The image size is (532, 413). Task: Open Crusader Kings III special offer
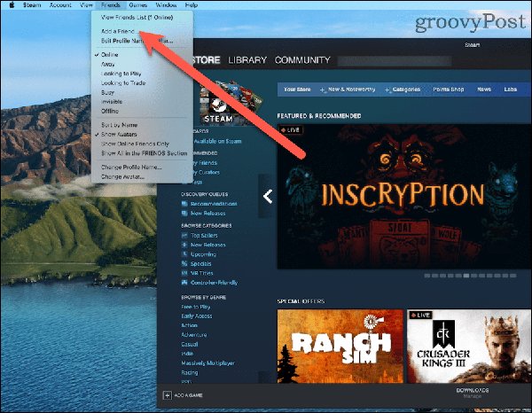469,347
